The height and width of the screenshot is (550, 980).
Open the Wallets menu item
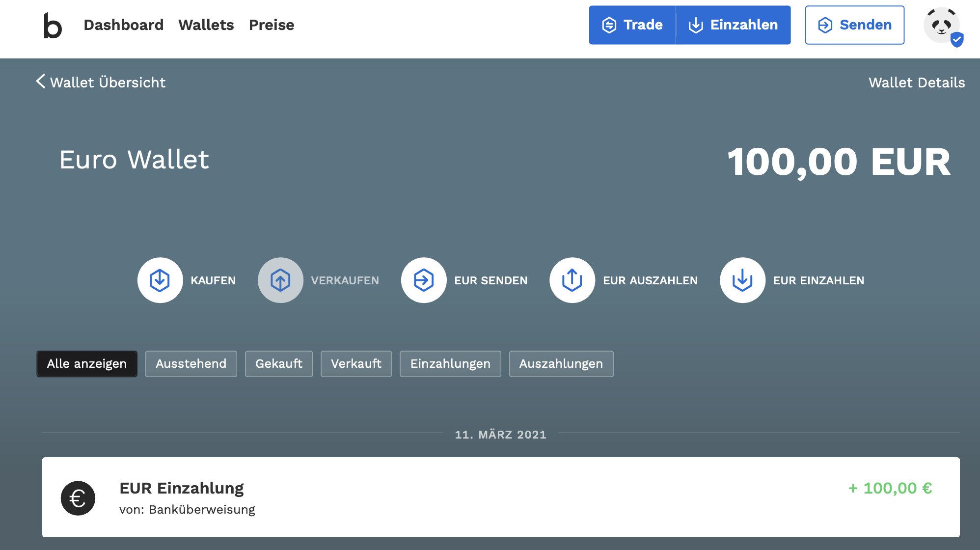pos(206,25)
